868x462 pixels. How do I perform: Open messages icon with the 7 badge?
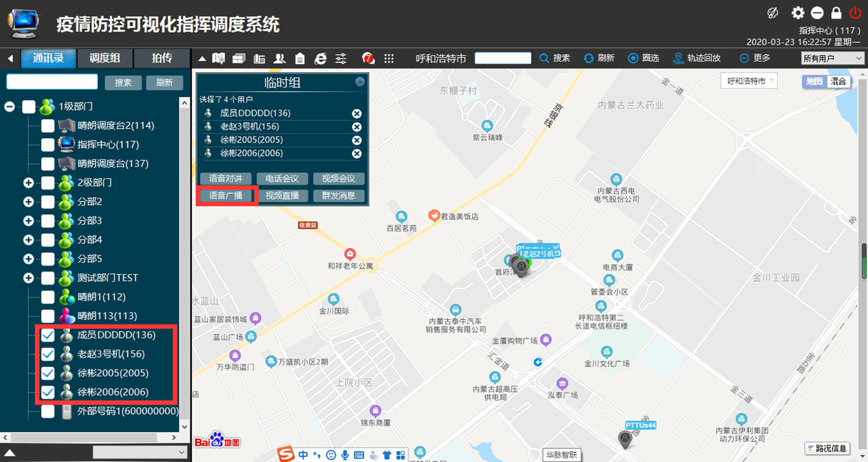[368, 58]
